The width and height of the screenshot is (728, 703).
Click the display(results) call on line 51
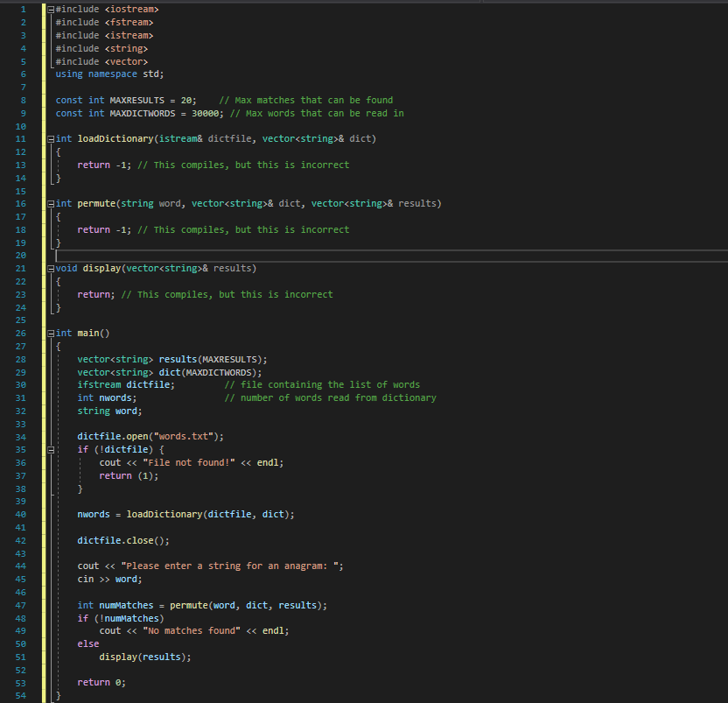pos(145,657)
